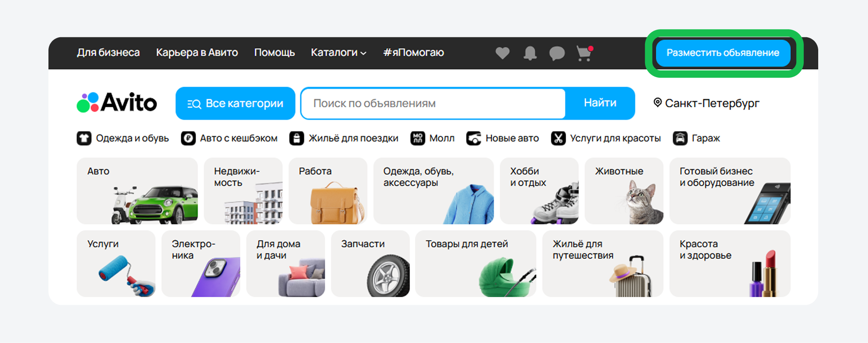868x343 pixels.
Task: Open messages speech bubble icon
Action: click(557, 53)
